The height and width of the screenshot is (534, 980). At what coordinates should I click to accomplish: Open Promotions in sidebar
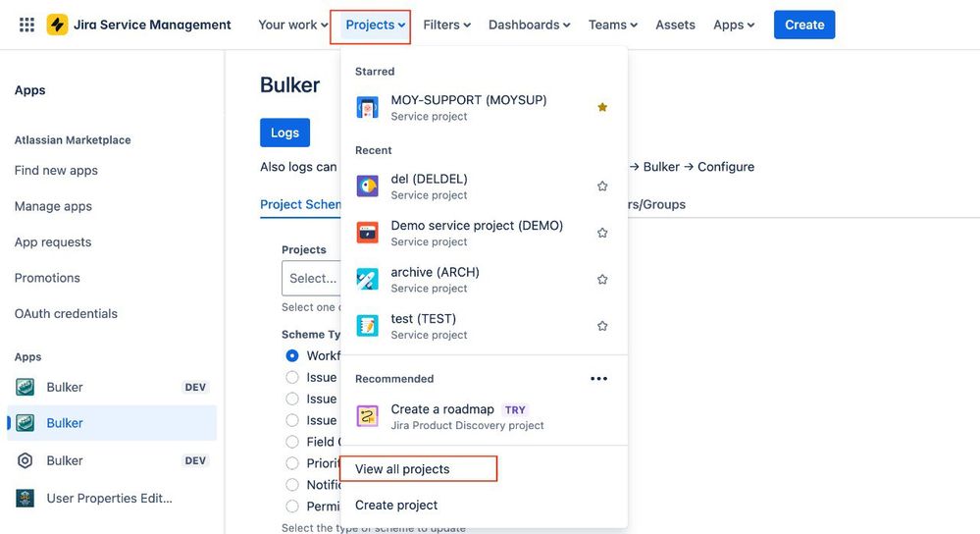coord(47,278)
